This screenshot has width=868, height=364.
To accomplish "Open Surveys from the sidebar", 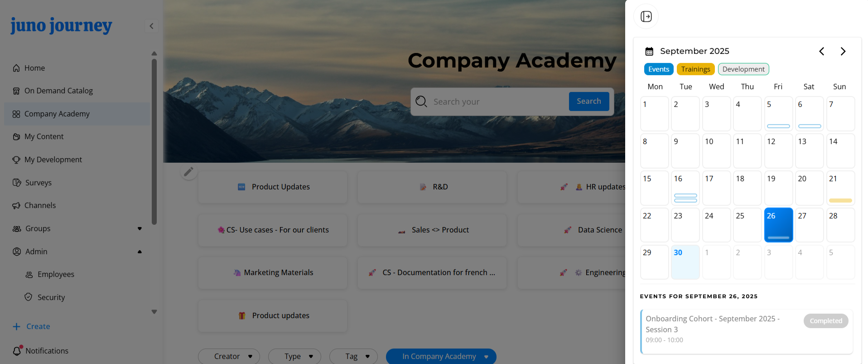I will point(38,183).
